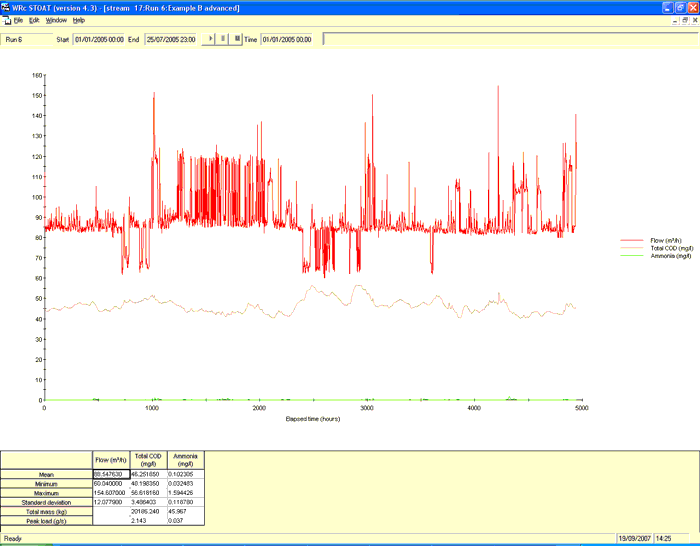
Task: Select flow standard deviation cell 12.077900
Action: coord(111,502)
